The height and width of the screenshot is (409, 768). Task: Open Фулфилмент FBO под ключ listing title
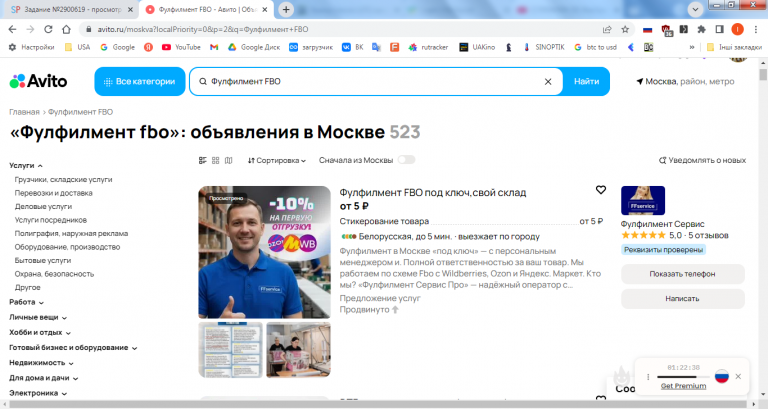pos(432,192)
